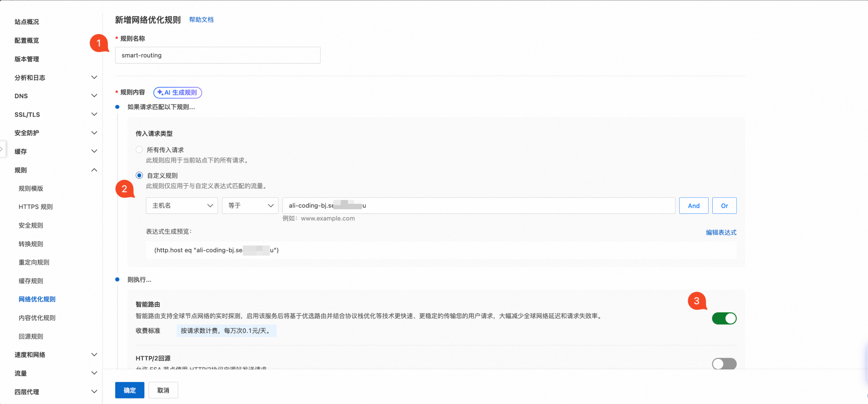Click the And condition button
This screenshot has width=868, height=404.
click(x=694, y=206)
